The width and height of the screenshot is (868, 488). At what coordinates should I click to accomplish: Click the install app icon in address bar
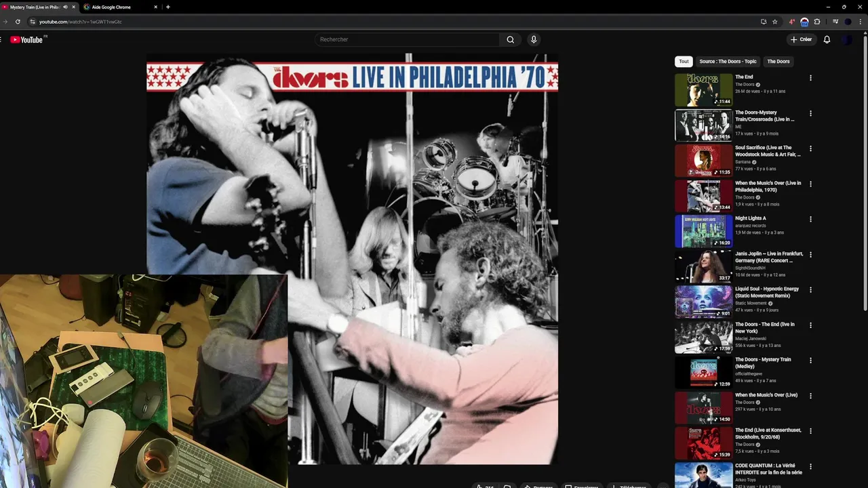click(764, 22)
